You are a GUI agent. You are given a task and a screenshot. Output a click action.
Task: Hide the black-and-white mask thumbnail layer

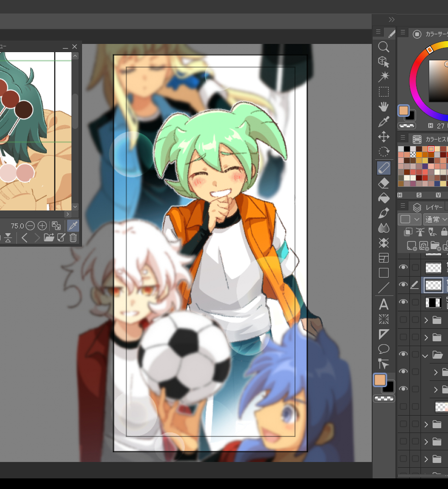click(x=403, y=302)
